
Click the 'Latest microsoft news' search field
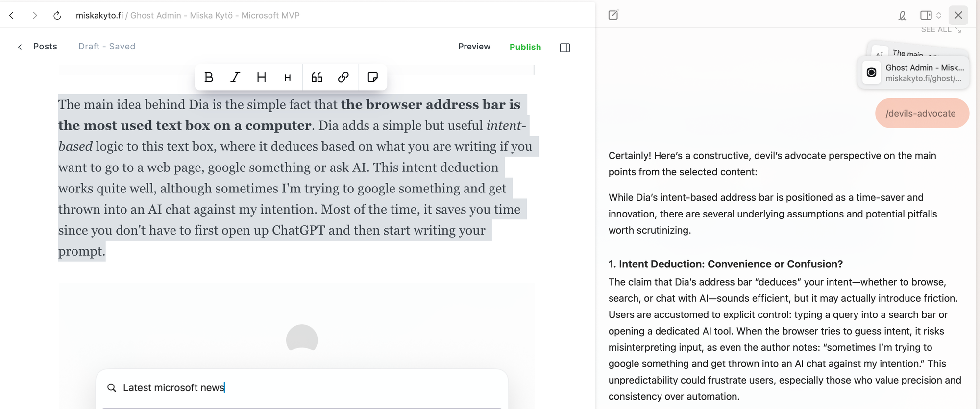click(302, 388)
